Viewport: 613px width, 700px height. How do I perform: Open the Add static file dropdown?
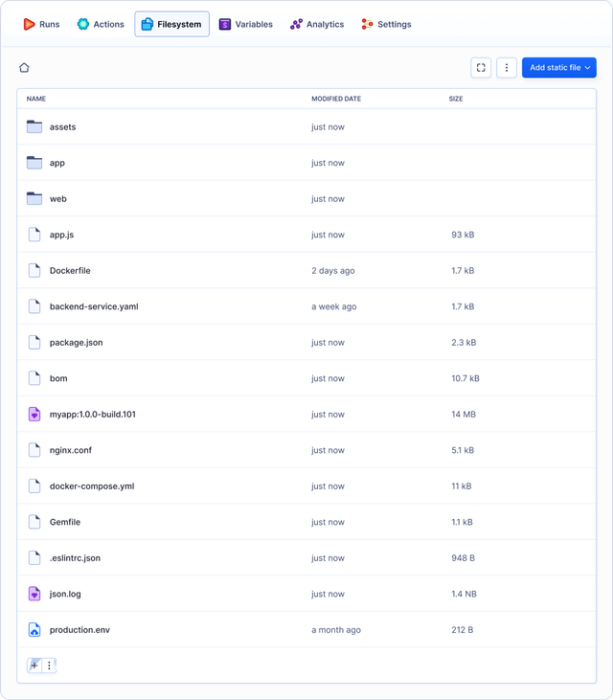pos(559,68)
